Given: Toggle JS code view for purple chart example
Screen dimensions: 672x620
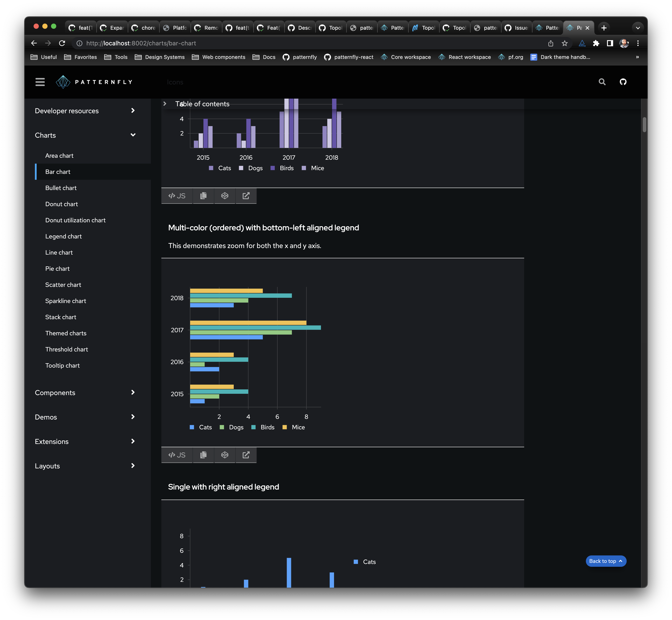Looking at the screenshot, I should coord(177,196).
